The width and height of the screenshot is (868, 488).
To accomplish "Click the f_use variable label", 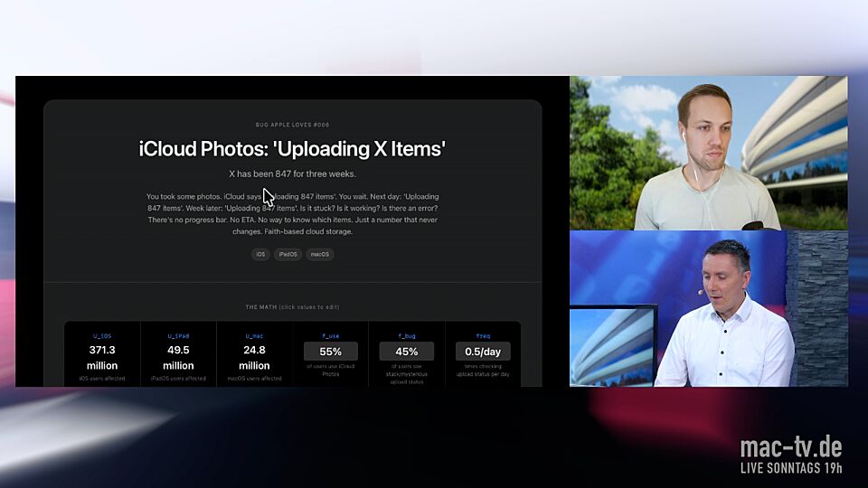I will click(x=330, y=335).
